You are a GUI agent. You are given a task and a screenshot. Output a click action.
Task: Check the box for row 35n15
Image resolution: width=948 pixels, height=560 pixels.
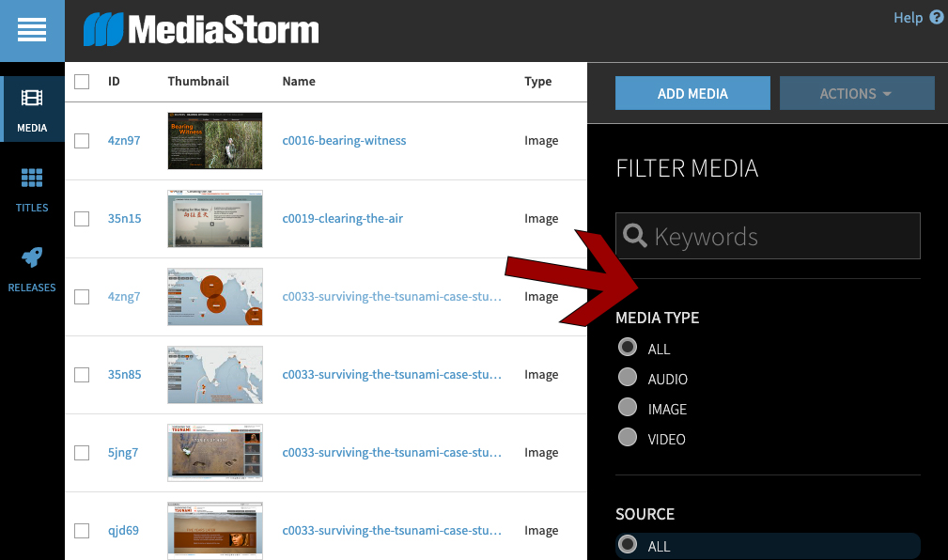coord(82,219)
